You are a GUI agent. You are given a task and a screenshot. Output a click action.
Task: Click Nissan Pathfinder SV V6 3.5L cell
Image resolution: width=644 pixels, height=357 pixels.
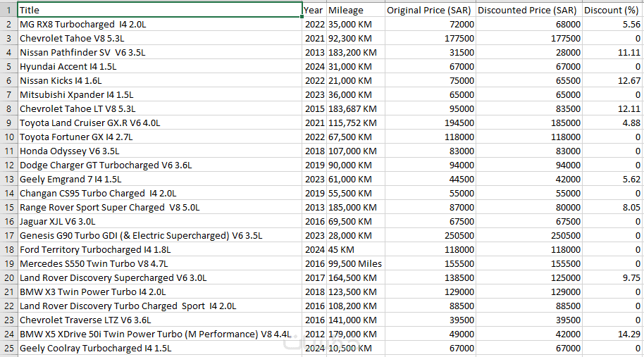click(x=160, y=53)
